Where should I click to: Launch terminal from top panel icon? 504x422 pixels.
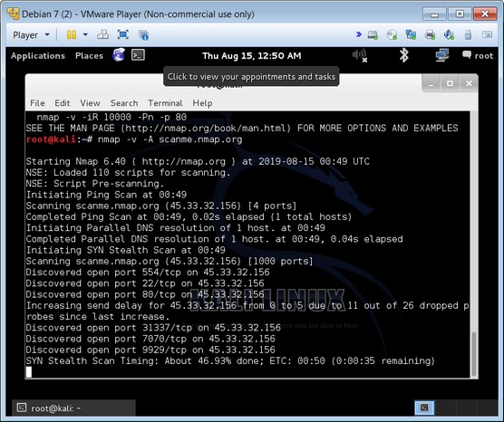click(138, 55)
